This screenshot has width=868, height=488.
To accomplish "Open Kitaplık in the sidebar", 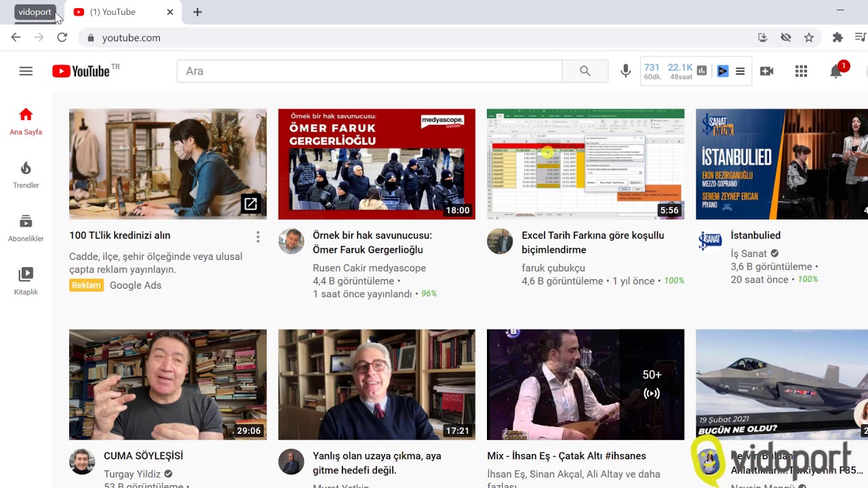I will [x=26, y=281].
